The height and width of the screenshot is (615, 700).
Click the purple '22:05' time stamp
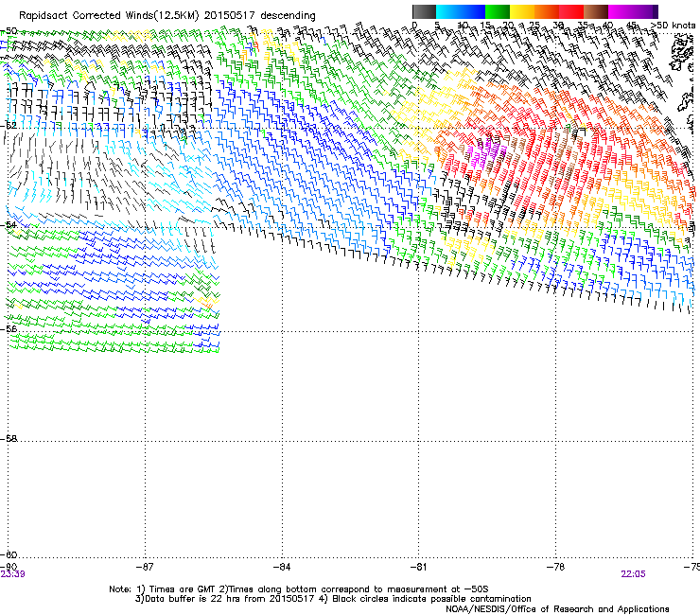click(x=633, y=574)
